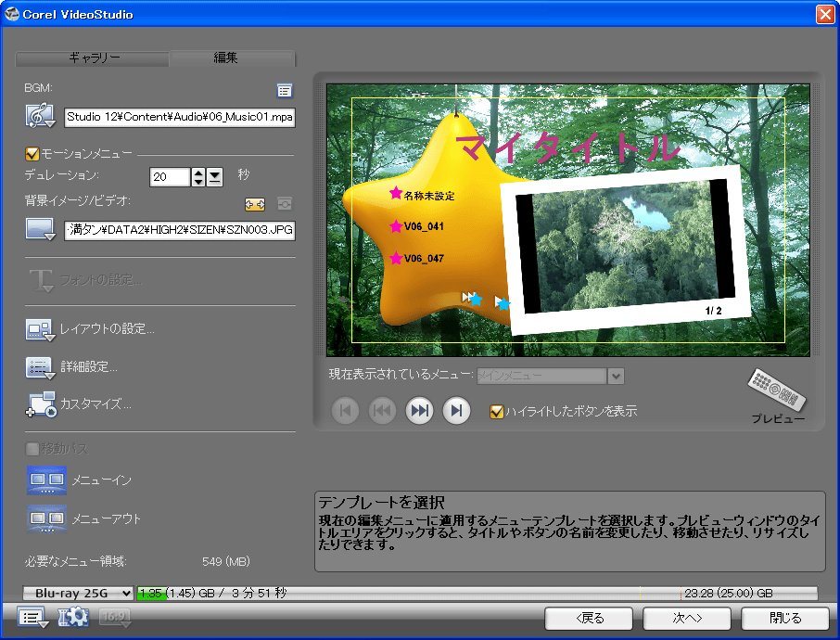Go to next menu page button
This screenshot has width=840, height=640.
point(419,411)
